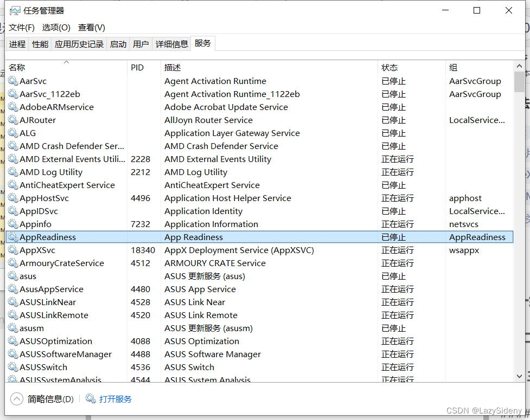Click the gear icon beside AarSvc
This screenshot has height=420, width=530.
13,81
